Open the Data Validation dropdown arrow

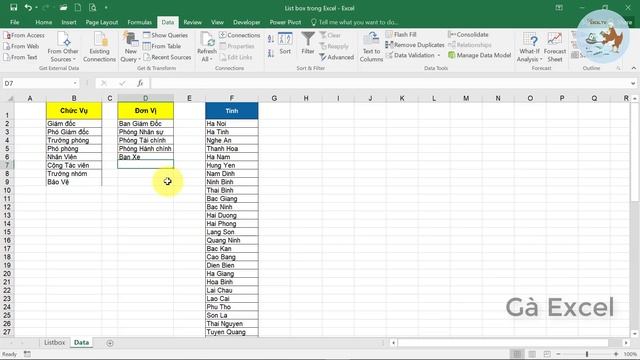(439, 55)
